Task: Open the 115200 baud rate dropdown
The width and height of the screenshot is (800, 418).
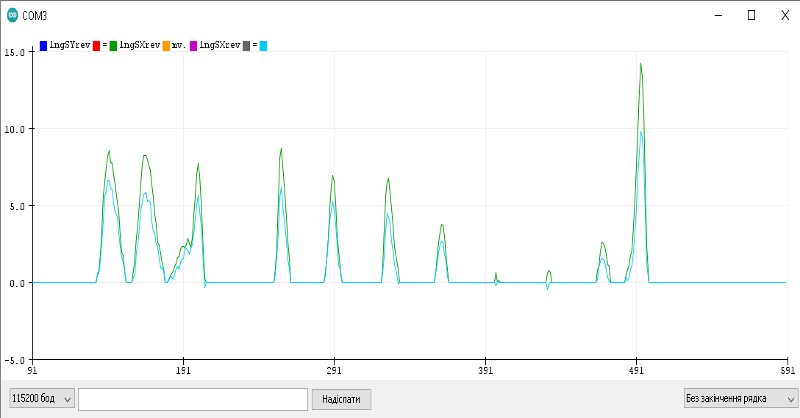Action: [x=42, y=399]
